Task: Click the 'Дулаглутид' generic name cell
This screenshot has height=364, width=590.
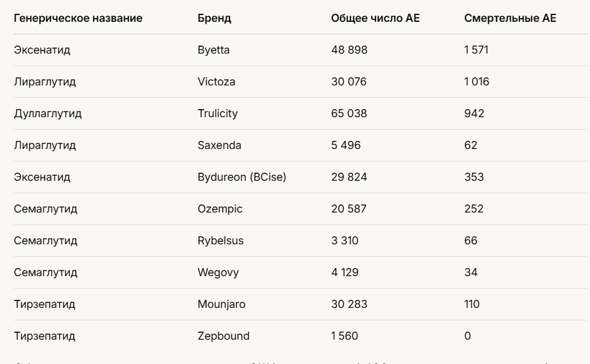Action: [48, 113]
